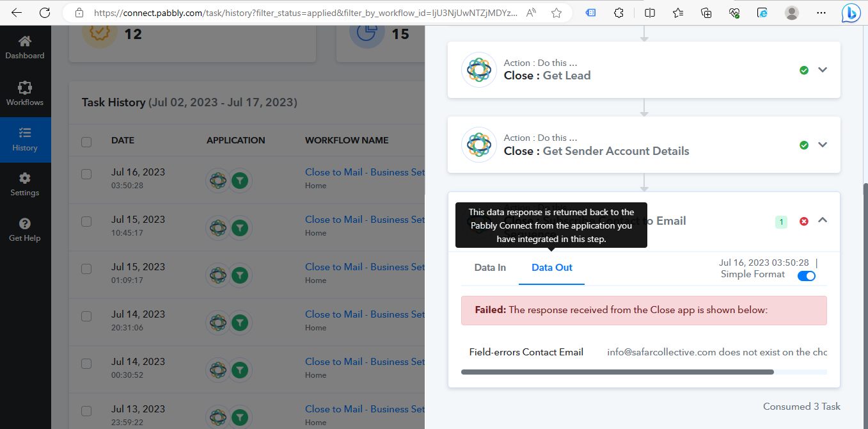This screenshot has height=429, width=868.
Task: Click Close app icon in Jul 15 10:45:17 row
Action: pos(218,227)
